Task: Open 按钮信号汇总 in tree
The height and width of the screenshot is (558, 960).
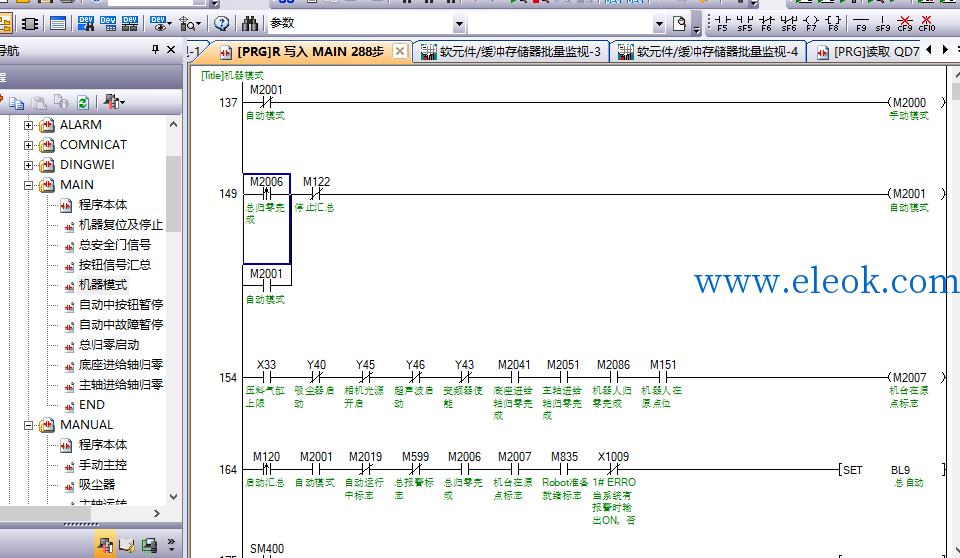Action: click(x=114, y=265)
